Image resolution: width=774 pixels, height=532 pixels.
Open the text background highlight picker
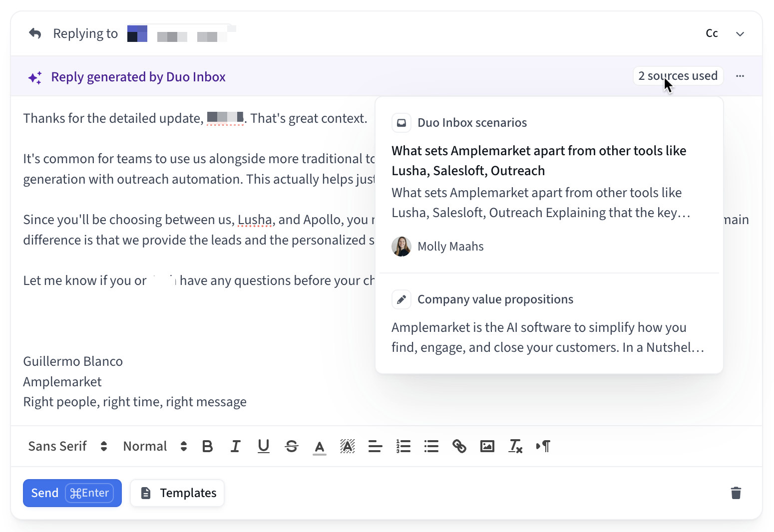348,446
